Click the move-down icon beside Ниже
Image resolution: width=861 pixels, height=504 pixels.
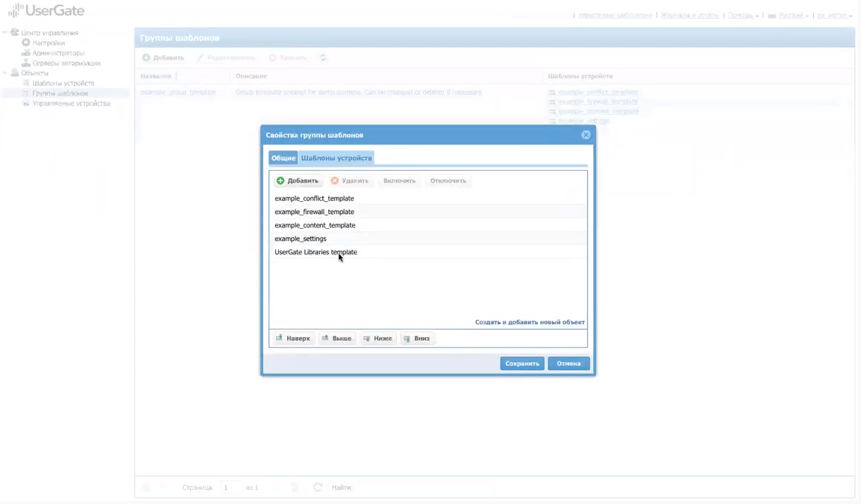tap(366, 338)
